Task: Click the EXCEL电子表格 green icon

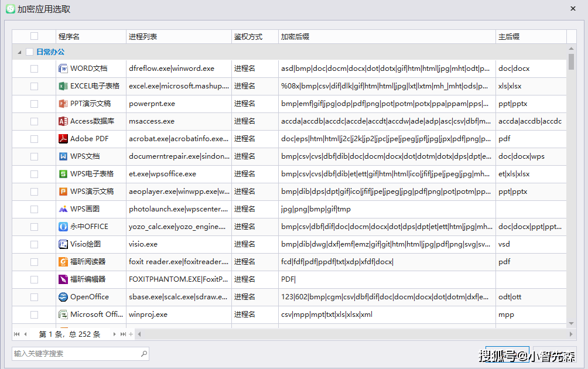Action: click(63, 86)
